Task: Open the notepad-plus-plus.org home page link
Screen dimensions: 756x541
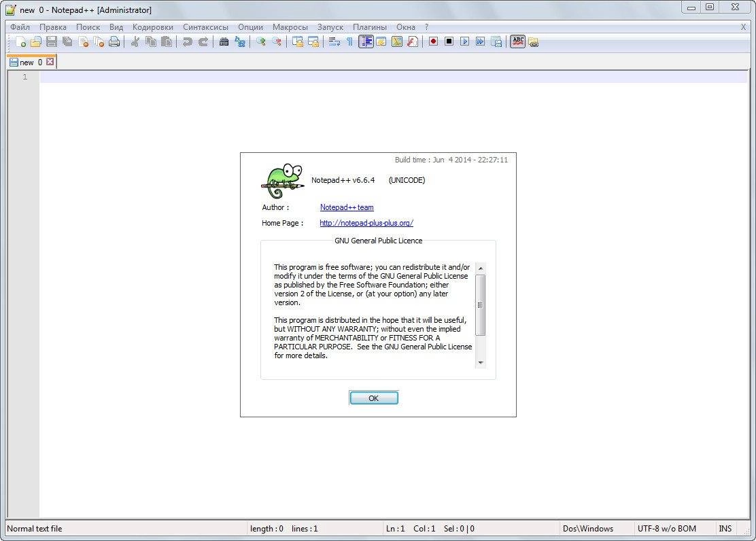Action: pyautogui.click(x=366, y=223)
